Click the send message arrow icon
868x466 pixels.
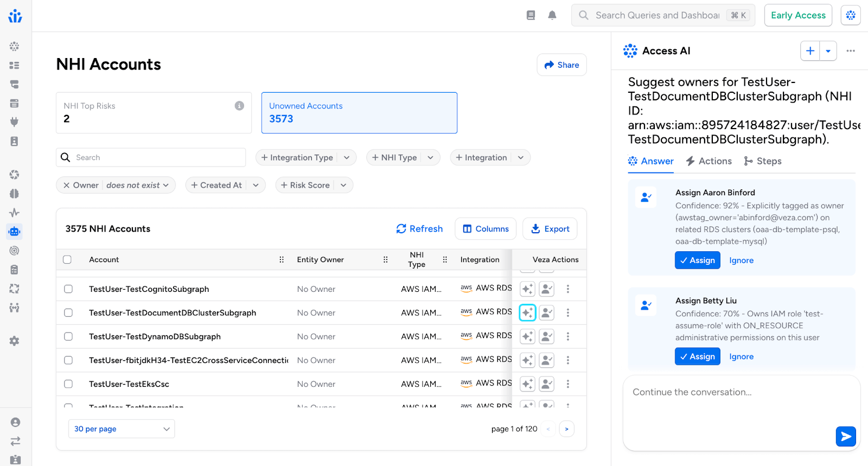point(845,436)
